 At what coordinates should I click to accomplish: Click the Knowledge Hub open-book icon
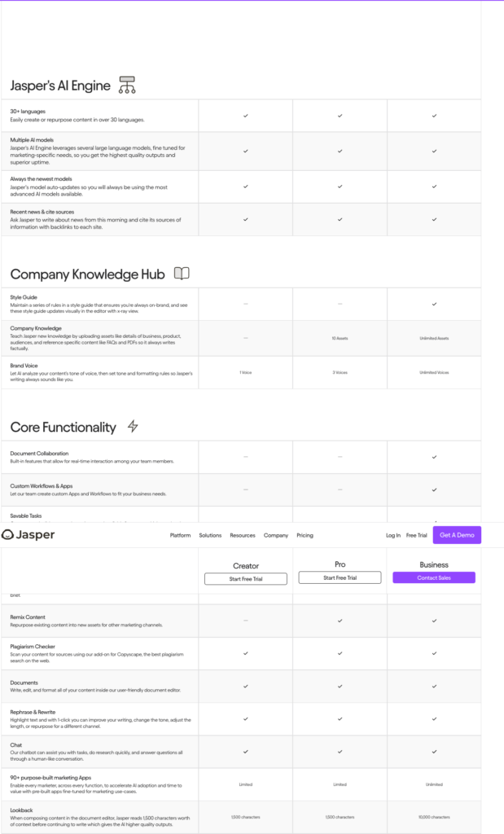point(182,274)
